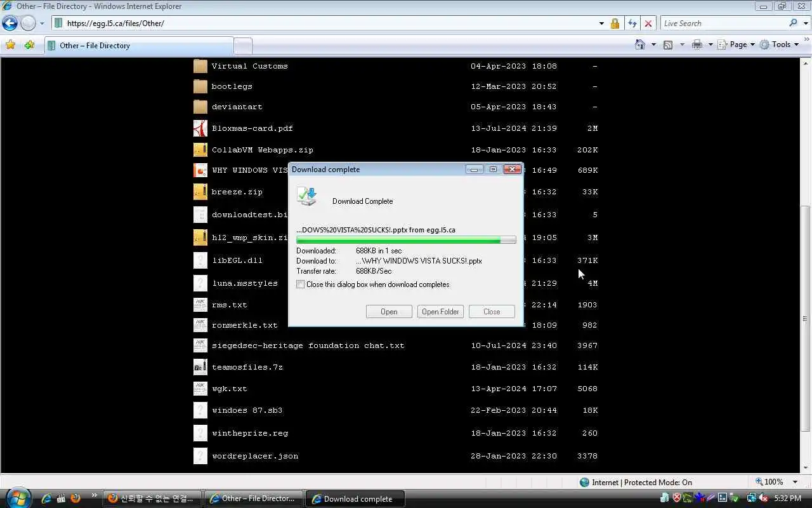Image resolution: width=812 pixels, height=508 pixels.
Task: Click the Bloxmas-card.pdf file link
Action: 252,128
